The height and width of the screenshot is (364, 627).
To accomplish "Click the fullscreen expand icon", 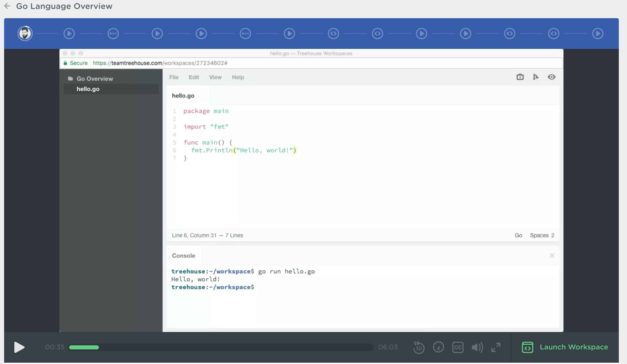I will click(x=496, y=346).
